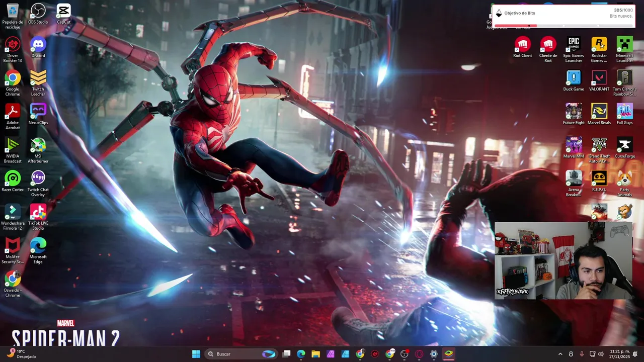This screenshot has width=644, height=362.
Task: Open the NexusClips shortcut
Action: tap(38, 114)
